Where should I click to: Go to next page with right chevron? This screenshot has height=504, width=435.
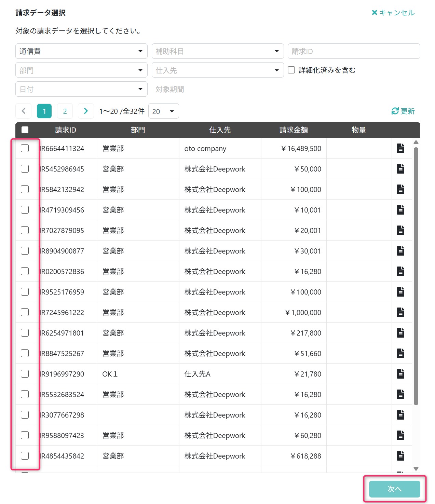click(86, 111)
